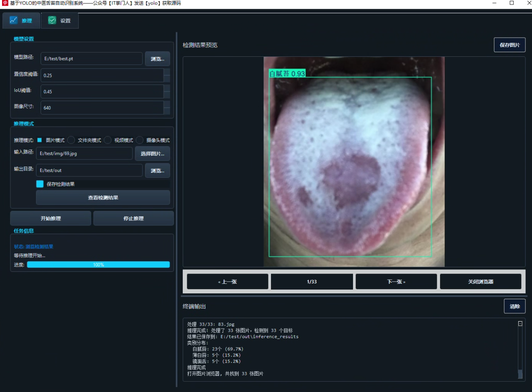Click the 图像尺寸 value field showing 640
The image size is (532, 392).
[102, 108]
